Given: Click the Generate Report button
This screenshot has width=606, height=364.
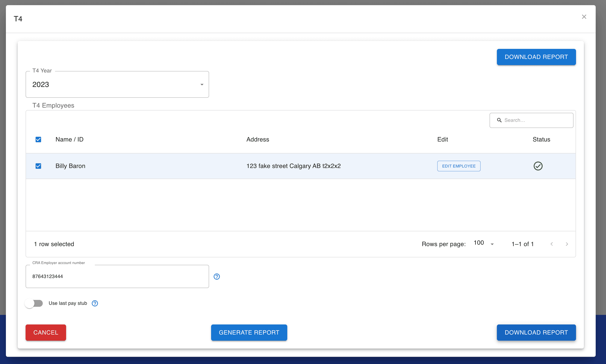Looking at the screenshot, I should 249,332.
